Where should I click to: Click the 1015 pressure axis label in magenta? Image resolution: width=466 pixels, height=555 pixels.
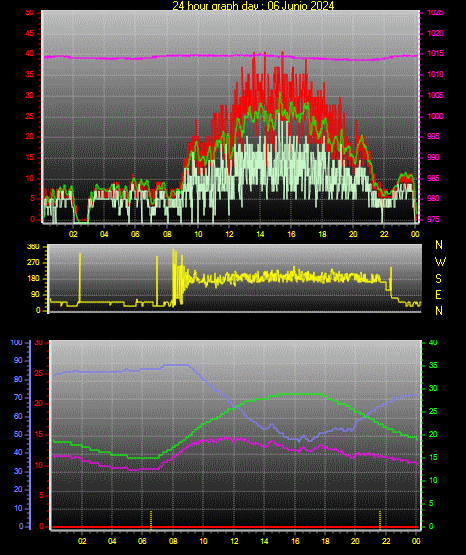point(435,53)
